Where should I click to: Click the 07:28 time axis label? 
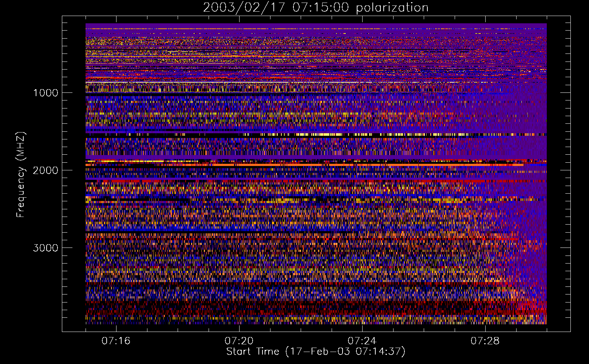485,341
